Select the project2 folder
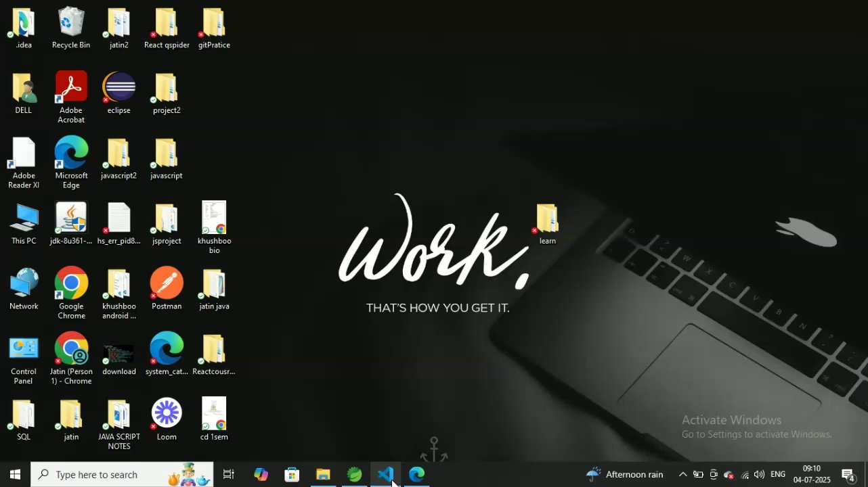This screenshot has height=487, width=868. [167, 93]
